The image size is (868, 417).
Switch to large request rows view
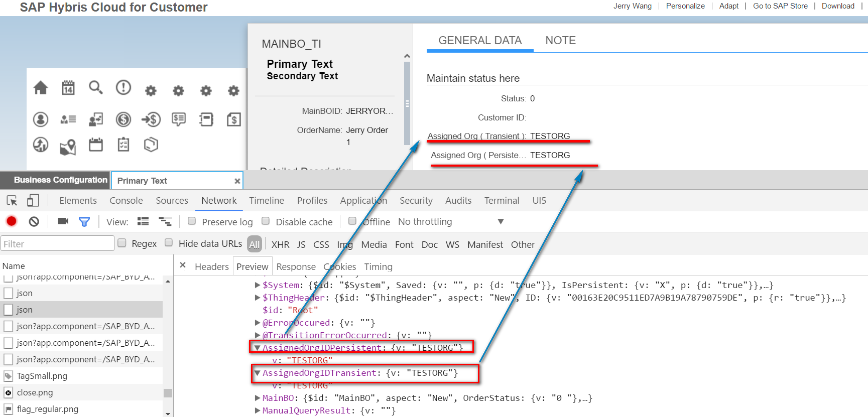point(143,221)
